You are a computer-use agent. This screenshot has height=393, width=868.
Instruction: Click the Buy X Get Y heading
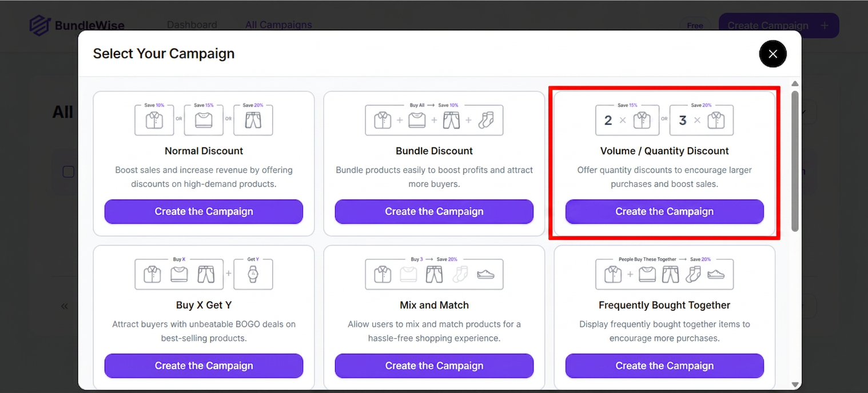pyautogui.click(x=204, y=305)
